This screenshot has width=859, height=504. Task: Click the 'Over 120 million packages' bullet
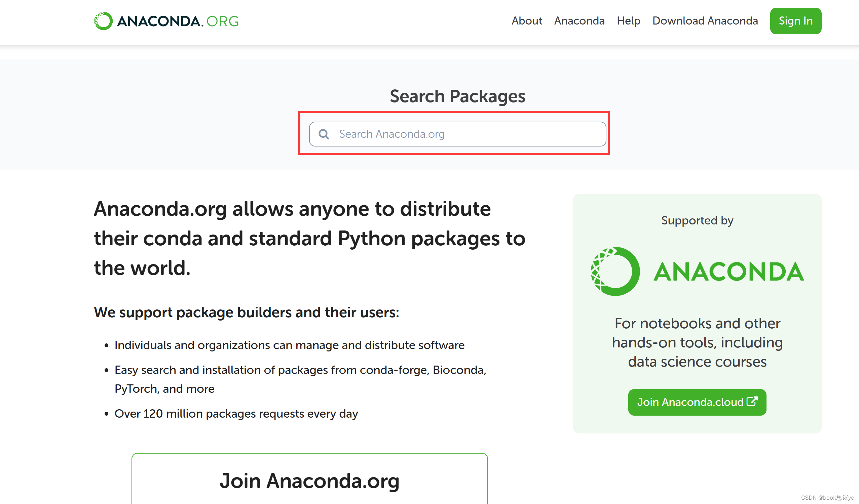tap(236, 414)
